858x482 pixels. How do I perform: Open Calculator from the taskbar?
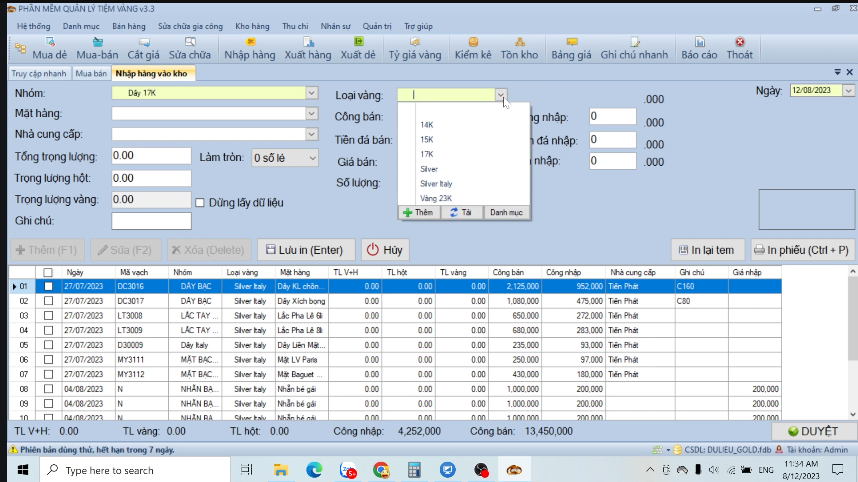click(414, 469)
